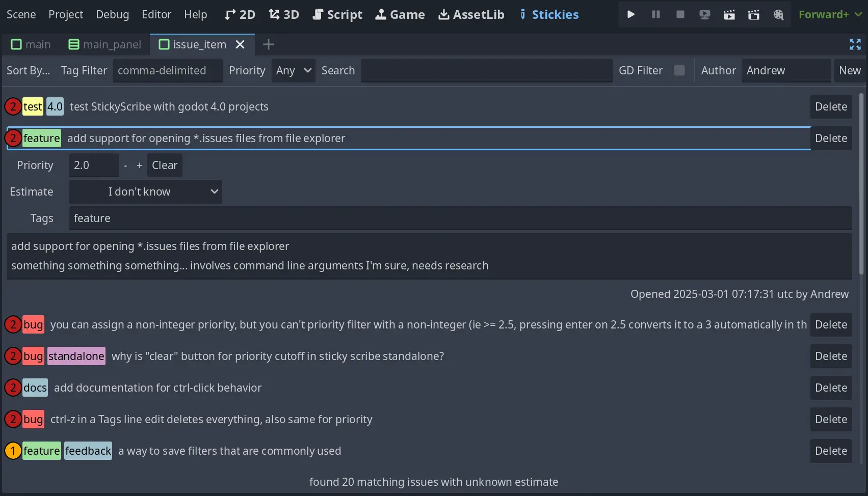
Task: Run the current scene icon
Action: click(729, 14)
